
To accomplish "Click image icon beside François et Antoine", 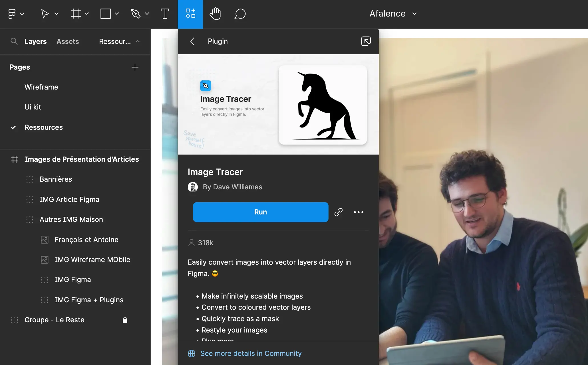I will coord(45,240).
